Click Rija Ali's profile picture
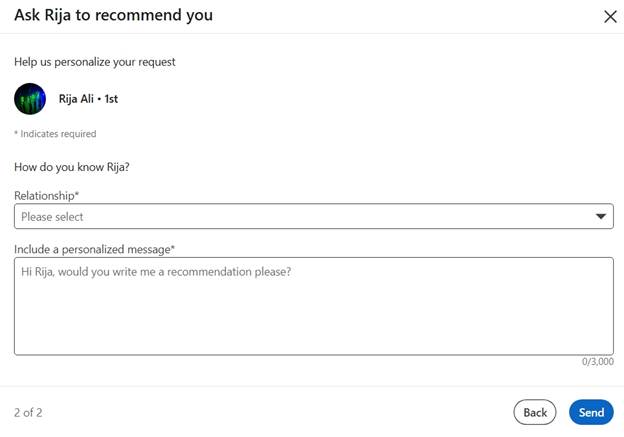The height and width of the screenshot is (437, 624). 30,99
